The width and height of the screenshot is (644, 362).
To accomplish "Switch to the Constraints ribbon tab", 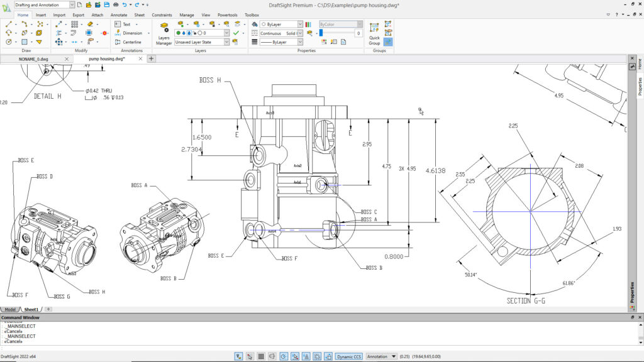I will [162, 15].
